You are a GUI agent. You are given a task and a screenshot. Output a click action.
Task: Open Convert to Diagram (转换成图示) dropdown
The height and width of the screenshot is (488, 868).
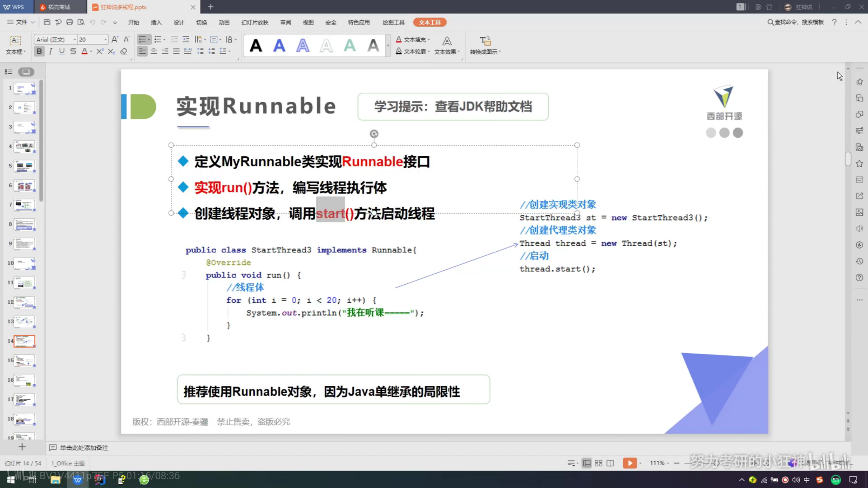tap(485, 45)
